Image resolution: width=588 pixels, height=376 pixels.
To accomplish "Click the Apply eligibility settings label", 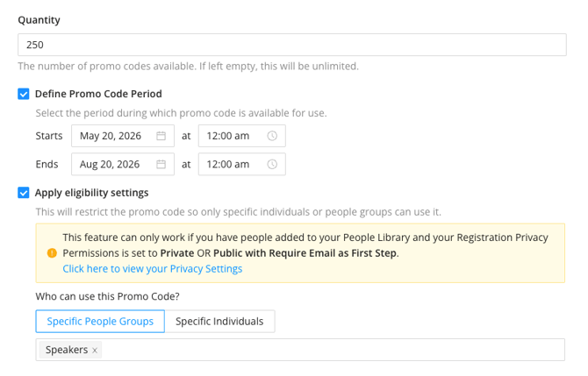I will (x=92, y=193).
